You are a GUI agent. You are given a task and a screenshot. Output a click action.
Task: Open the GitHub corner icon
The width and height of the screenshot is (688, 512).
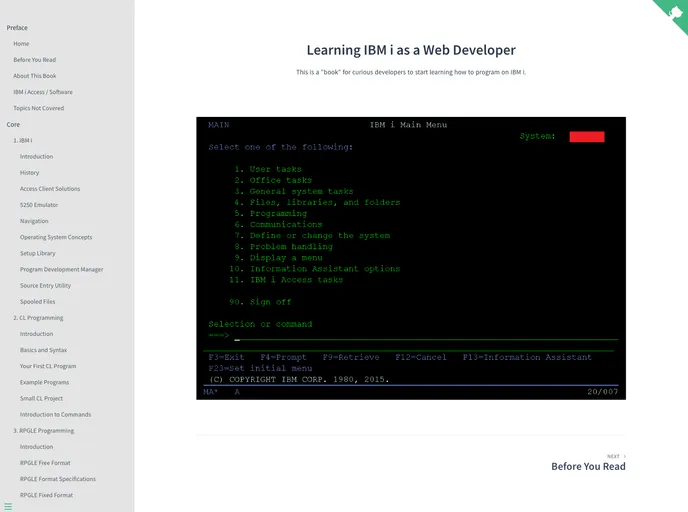(x=673, y=13)
